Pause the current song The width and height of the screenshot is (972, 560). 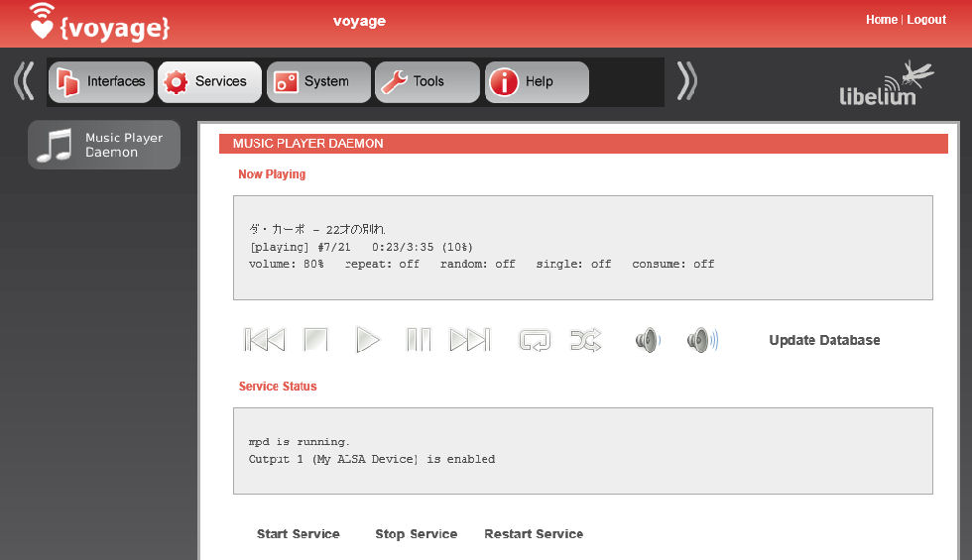tap(419, 340)
